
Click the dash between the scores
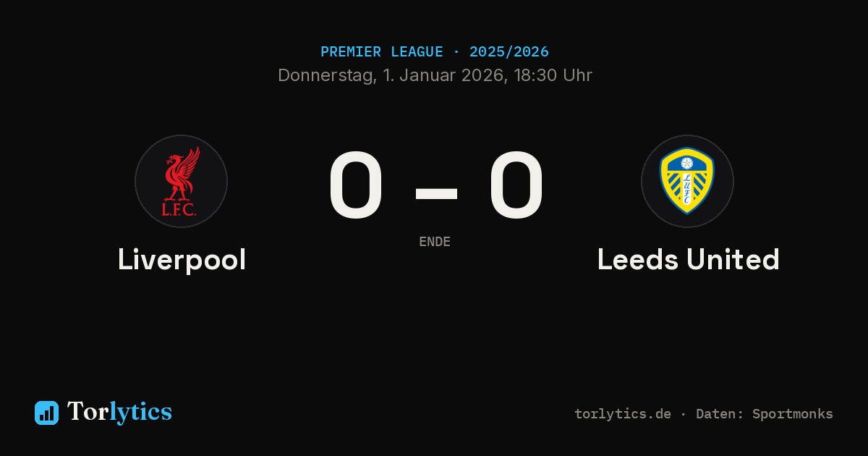point(436,193)
